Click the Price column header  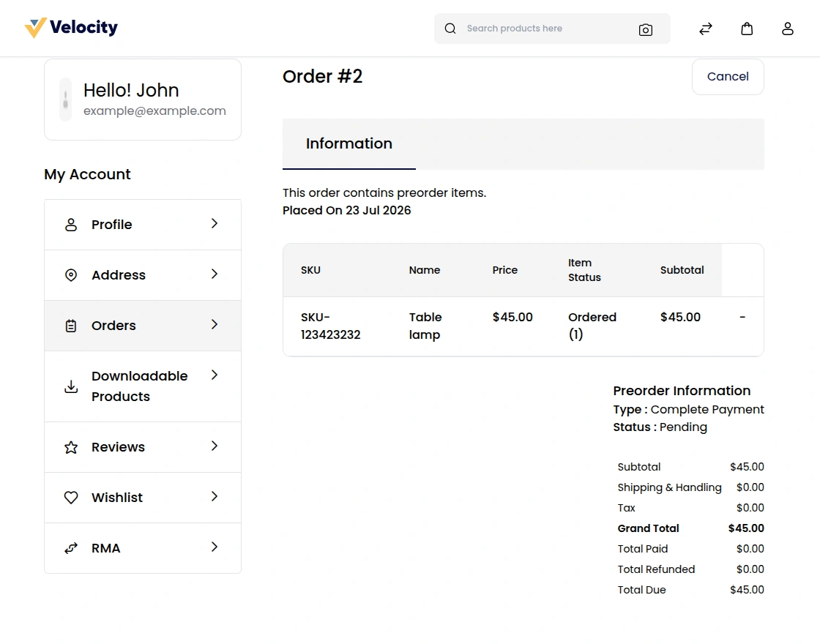(504, 270)
